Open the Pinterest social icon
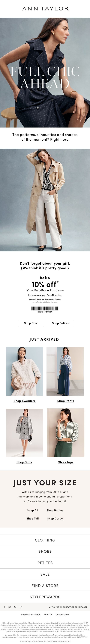90x644 pixels. 15,607
